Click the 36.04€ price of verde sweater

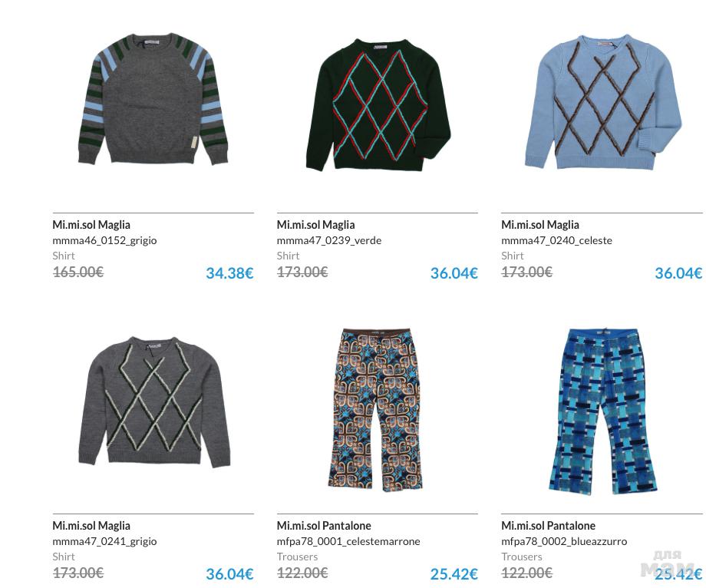pos(454,273)
